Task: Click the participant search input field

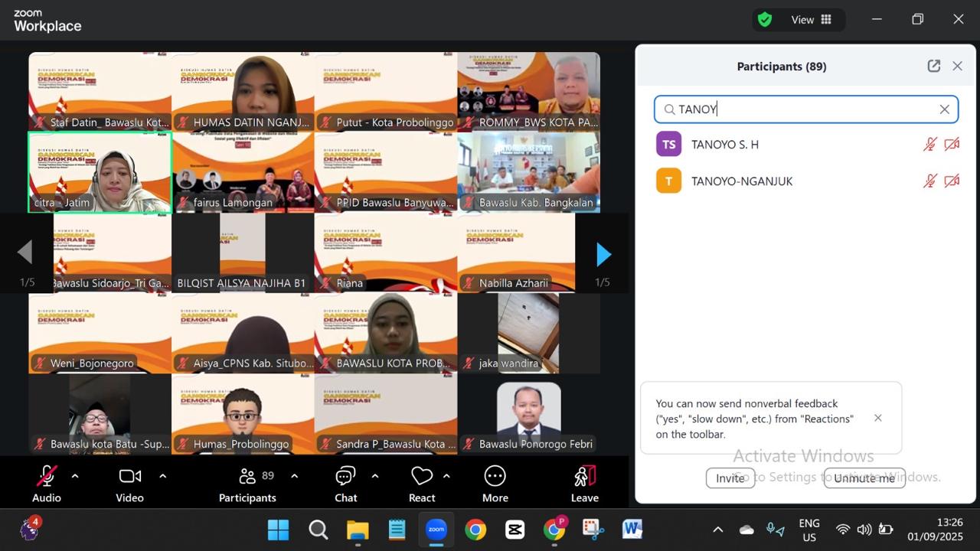Action: pos(804,109)
